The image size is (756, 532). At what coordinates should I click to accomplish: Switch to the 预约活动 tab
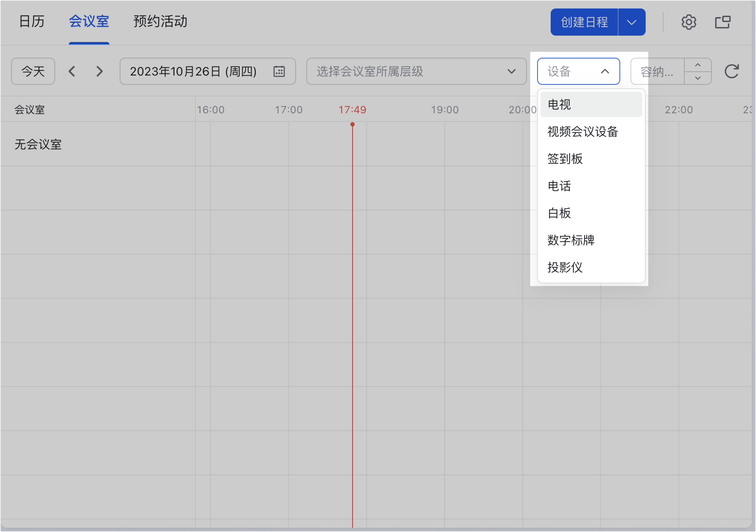click(x=160, y=21)
